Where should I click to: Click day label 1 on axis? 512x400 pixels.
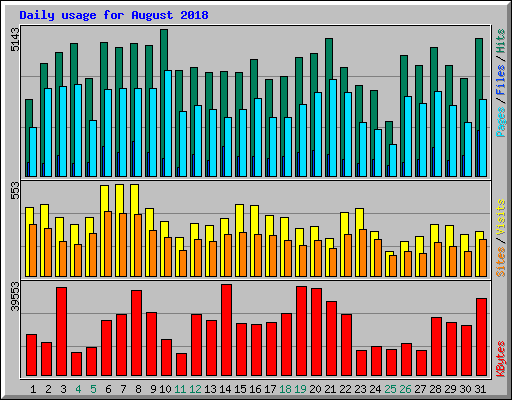[33, 389]
